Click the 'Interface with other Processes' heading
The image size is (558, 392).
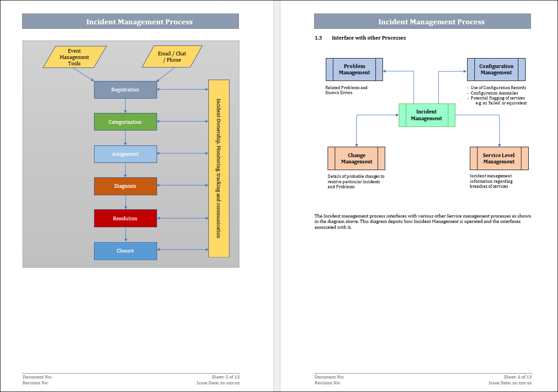coord(369,38)
